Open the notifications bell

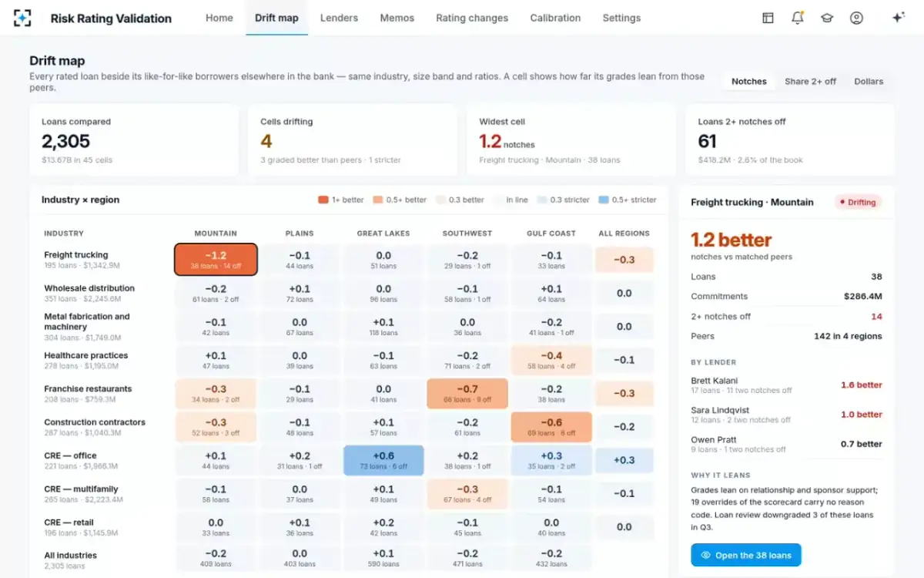[798, 18]
